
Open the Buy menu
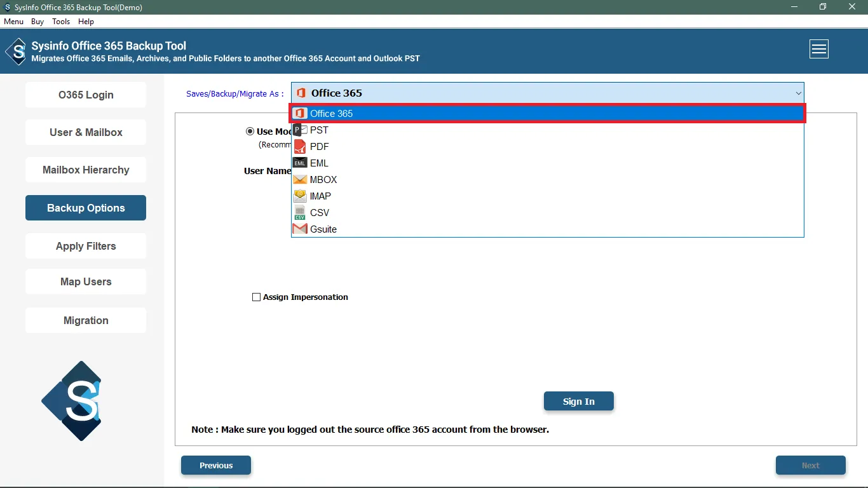[x=37, y=22]
